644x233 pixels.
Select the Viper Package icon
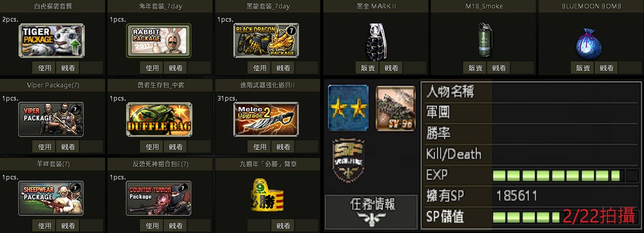coord(51,119)
